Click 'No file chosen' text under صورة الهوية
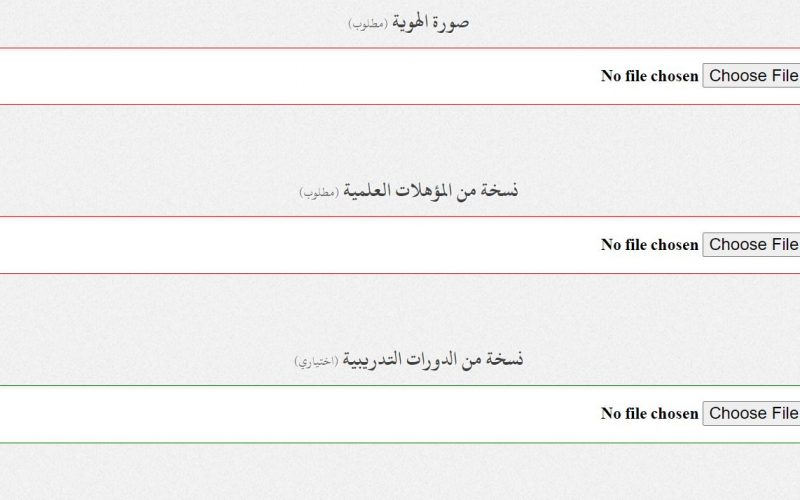Viewport: 800px width, 500px height. 649,76
